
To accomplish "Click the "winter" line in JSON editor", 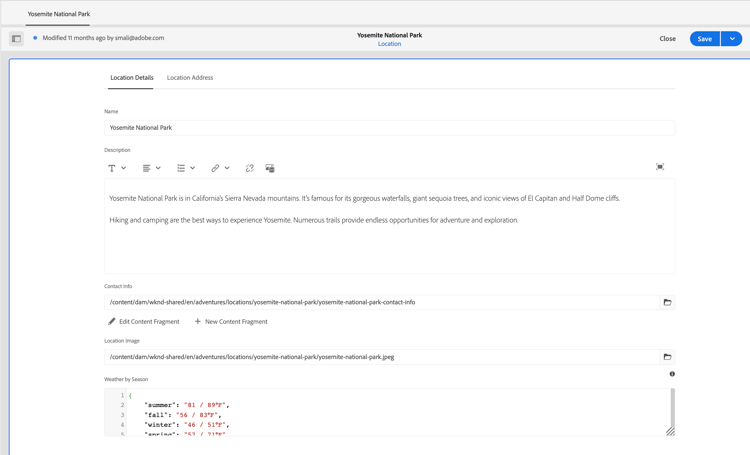I will (x=187, y=425).
